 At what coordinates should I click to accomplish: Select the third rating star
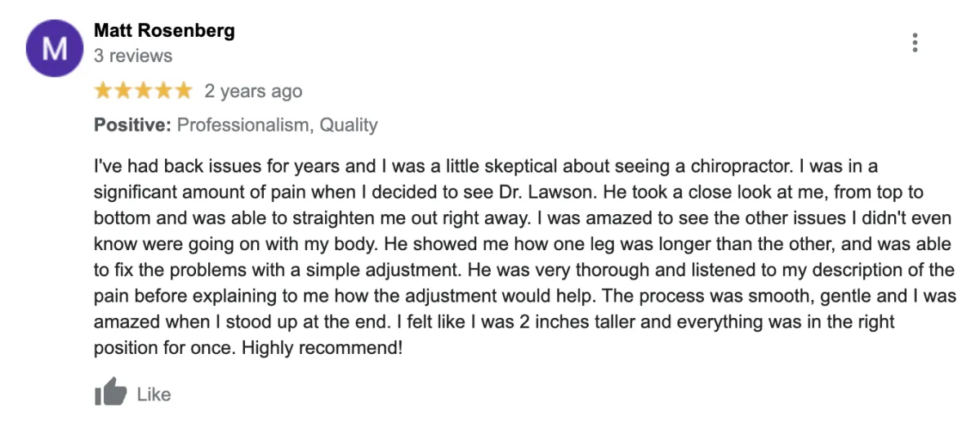[x=143, y=91]
